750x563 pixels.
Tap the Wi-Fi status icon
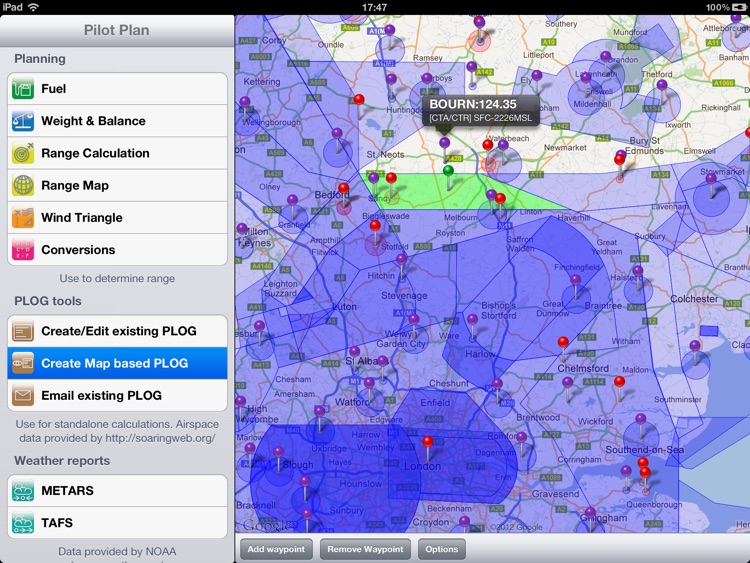pos(33,7)
